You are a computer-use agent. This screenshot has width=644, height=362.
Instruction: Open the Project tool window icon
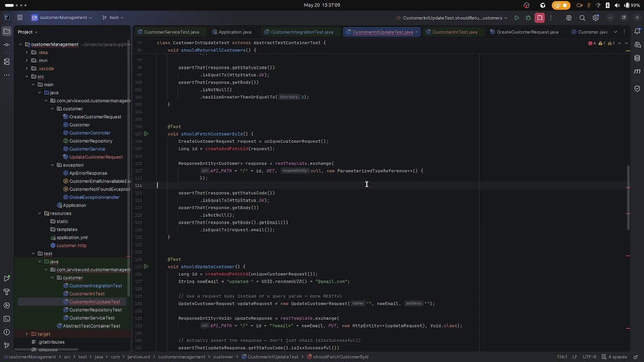point(7,31)
